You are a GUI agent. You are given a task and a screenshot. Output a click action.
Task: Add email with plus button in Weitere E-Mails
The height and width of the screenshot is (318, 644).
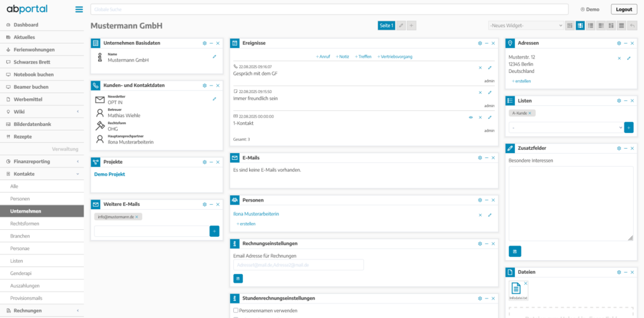(x=214, y=231)
